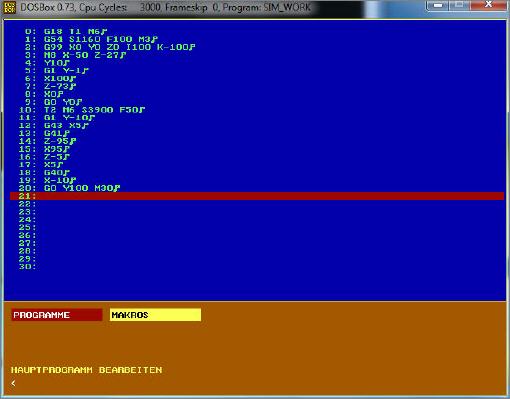Click line 0 with G18 T1 M6
The height and width of the screenshot is (399, 510).
click(66, 32)
